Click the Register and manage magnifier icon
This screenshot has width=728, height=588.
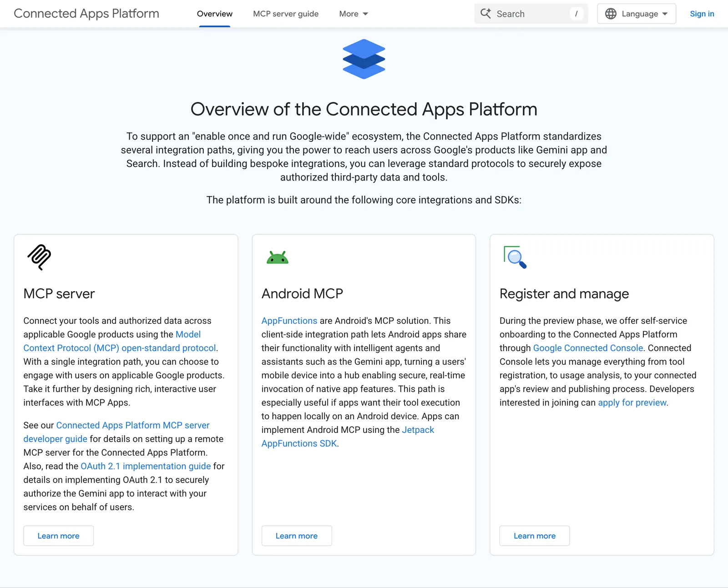tap(515, 257)
